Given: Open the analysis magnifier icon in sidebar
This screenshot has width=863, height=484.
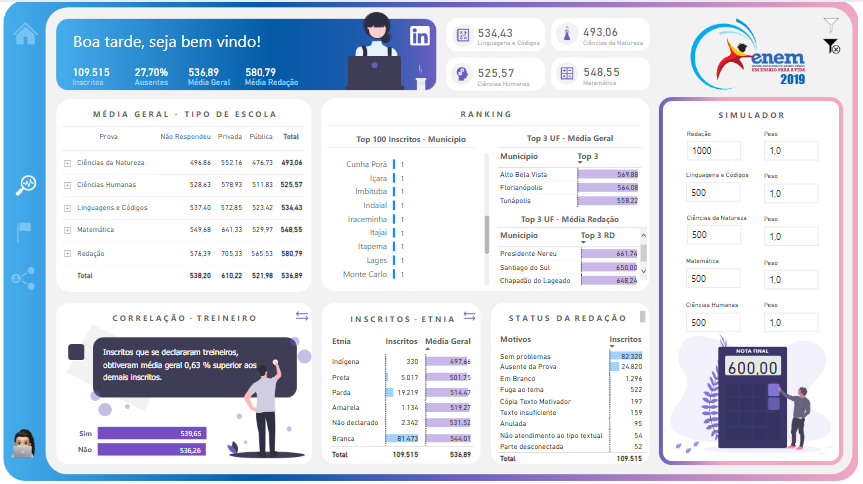Looking at the screenshot, I should pos(25,184).
